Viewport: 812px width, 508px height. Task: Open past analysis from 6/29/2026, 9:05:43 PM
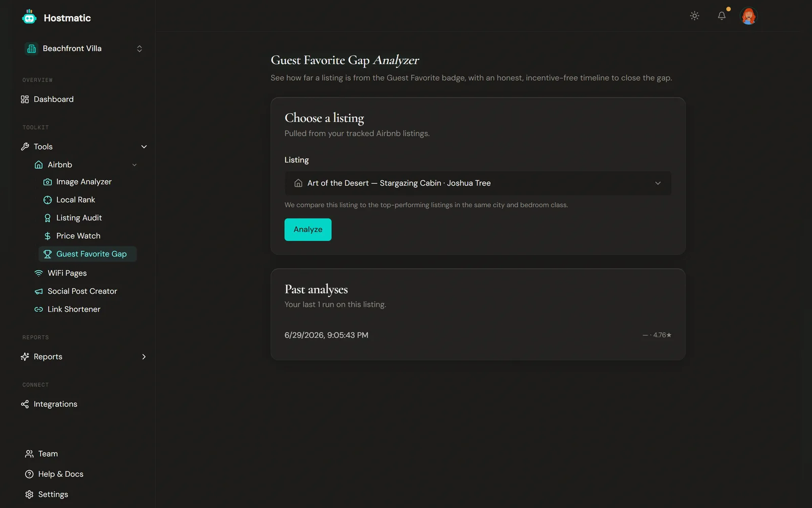pyautogui.click(x=478, y=335)
